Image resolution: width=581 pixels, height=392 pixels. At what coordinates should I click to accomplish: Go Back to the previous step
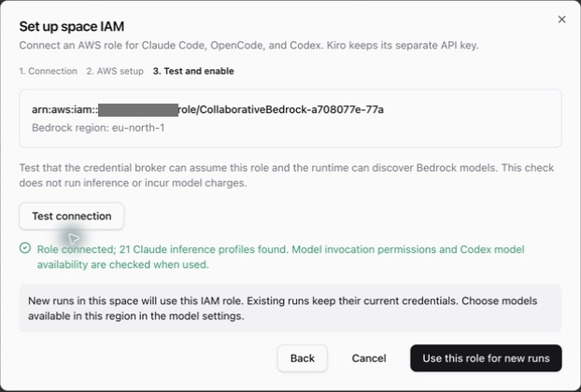303,358
